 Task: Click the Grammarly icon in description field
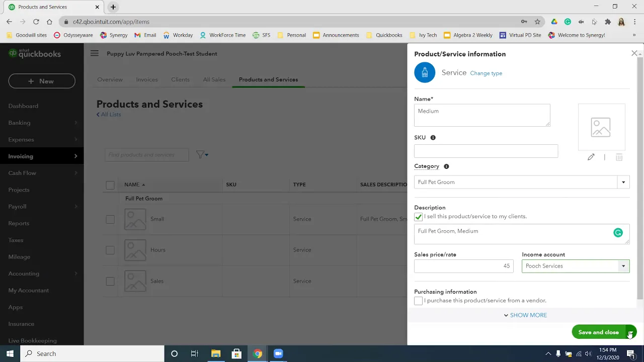618,233
